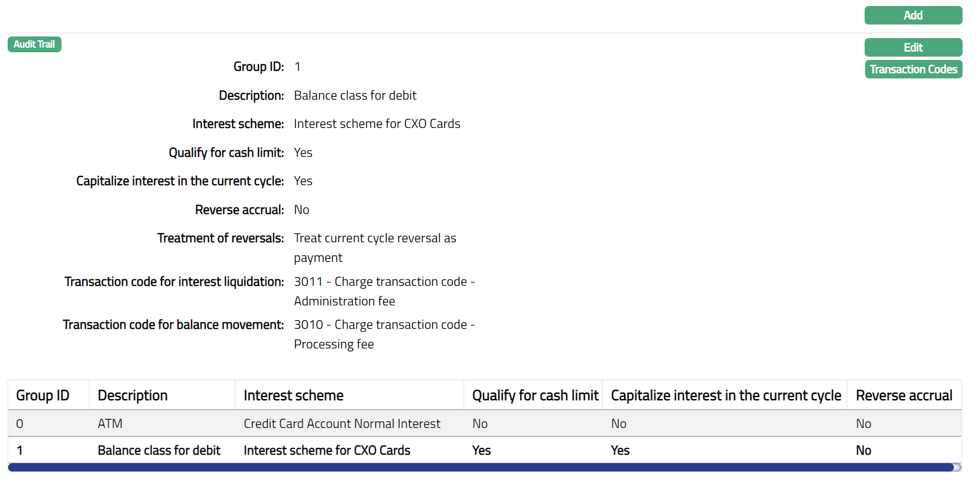Click the right end of horizontal scrollbar
This screenshot has width=980, height=484.
click(958, 467)
